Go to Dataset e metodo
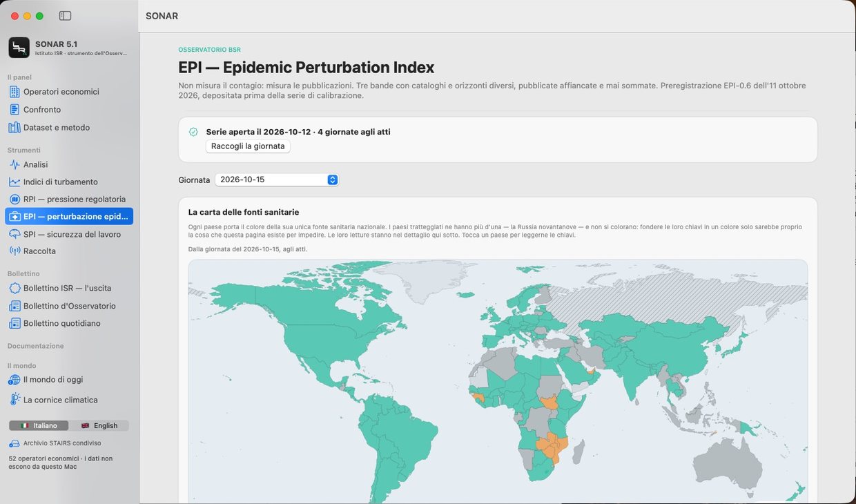This screenshot has height=504, width=856. [69, 128]
